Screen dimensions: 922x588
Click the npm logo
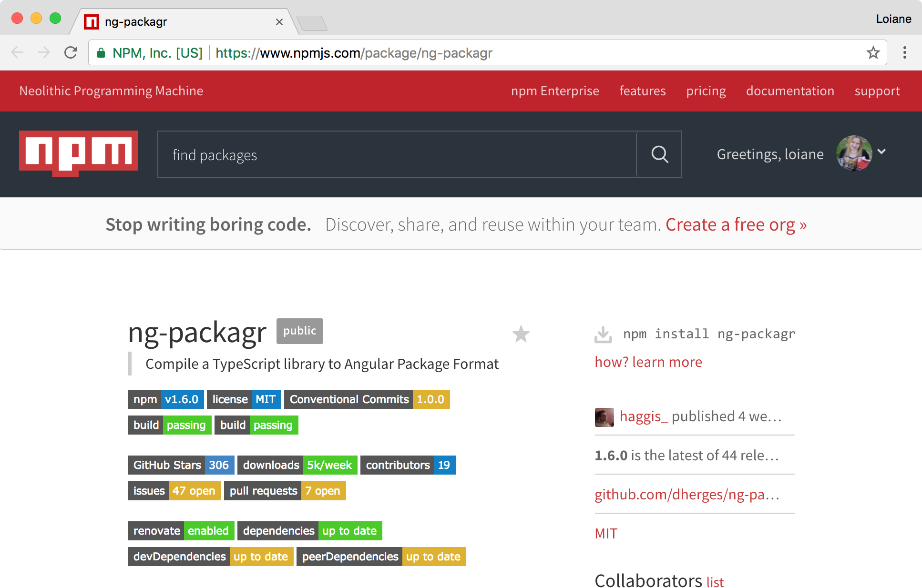coord(79,153)
